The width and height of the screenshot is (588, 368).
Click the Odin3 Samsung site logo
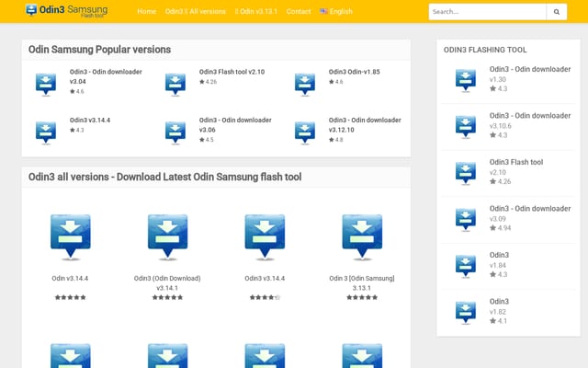pos(67,10)
